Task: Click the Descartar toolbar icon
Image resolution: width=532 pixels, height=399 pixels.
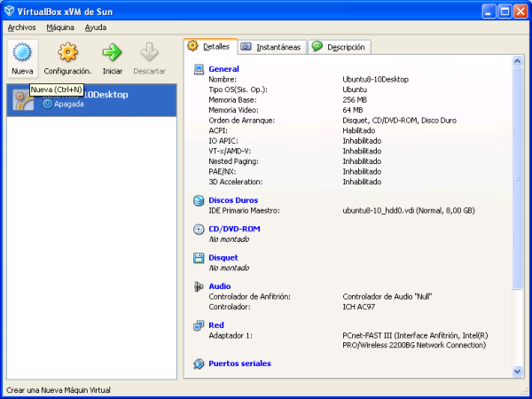Action: pos(149,52)
